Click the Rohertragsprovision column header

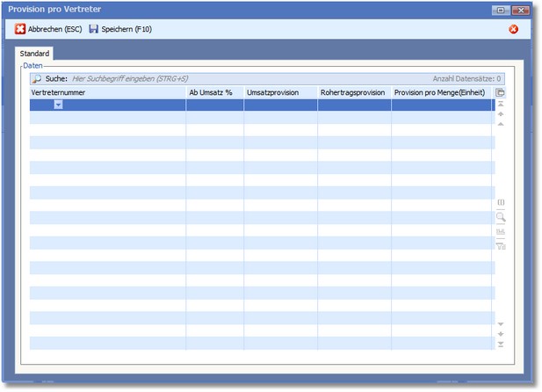(354, 92)
